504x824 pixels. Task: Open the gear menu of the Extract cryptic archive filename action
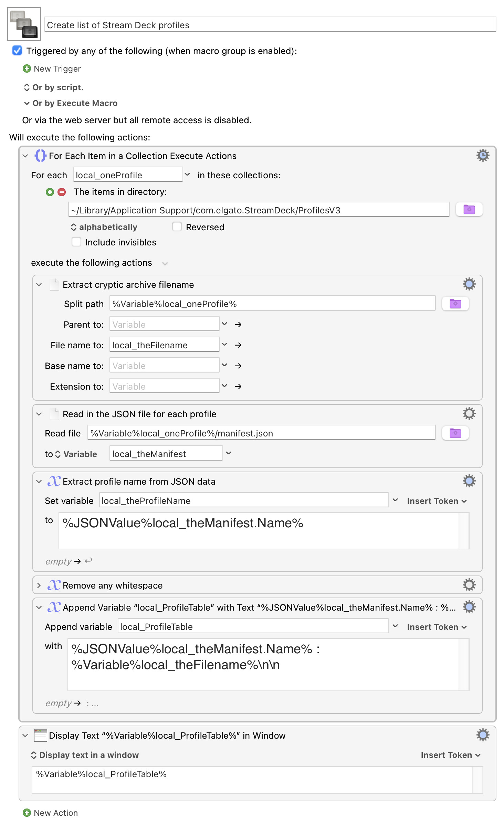click(469, 284)
